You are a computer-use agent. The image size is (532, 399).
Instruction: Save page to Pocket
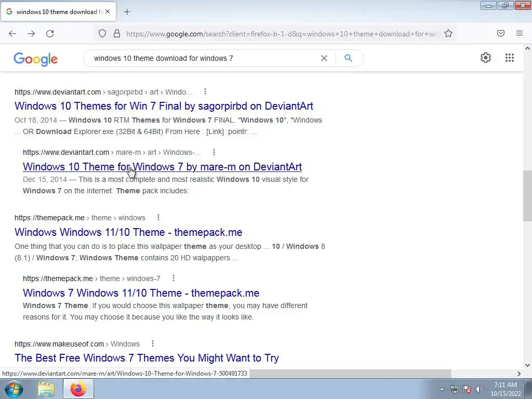(501, 33)
